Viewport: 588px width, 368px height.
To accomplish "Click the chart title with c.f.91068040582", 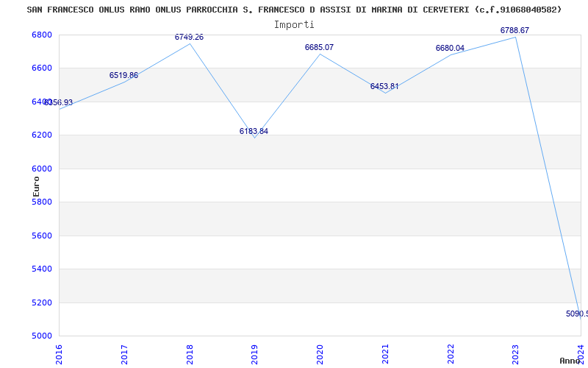I will [x=295, y=10].
